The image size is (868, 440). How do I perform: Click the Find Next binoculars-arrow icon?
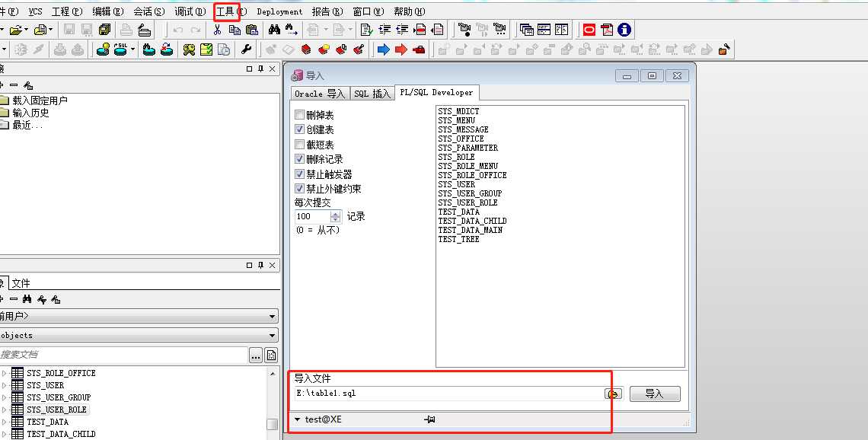coord(291,30)
